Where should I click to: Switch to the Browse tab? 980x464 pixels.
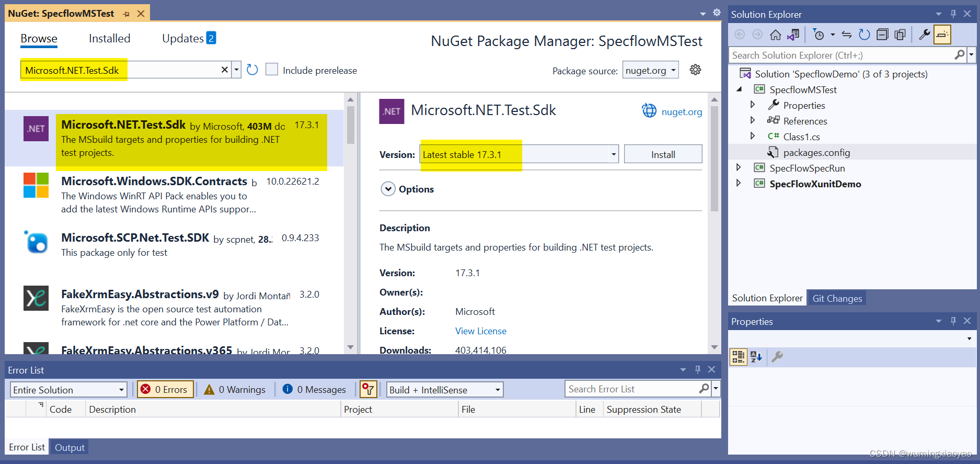39,39
